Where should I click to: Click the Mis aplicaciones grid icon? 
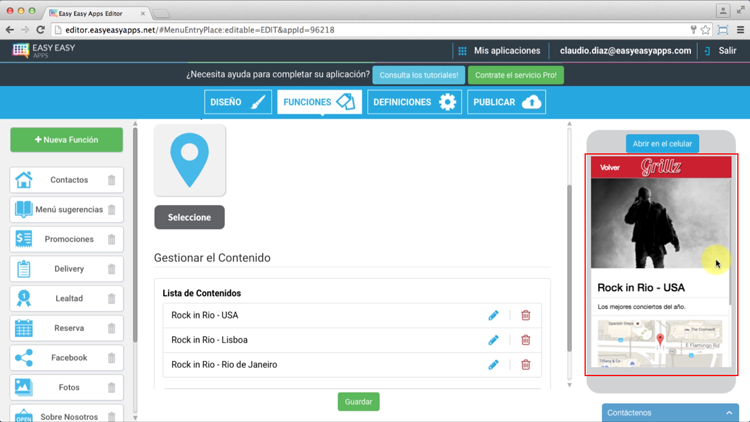(462, 51)
